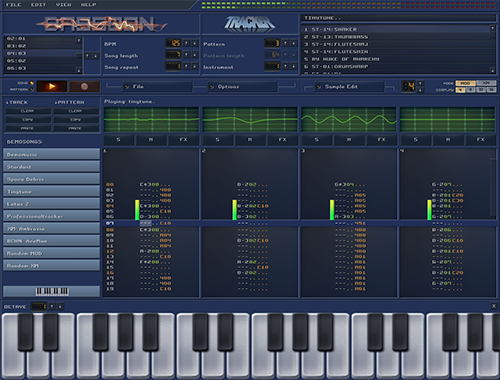
Task: Click the pattern editor vertical scrollbar
Action: coord(493,187)
